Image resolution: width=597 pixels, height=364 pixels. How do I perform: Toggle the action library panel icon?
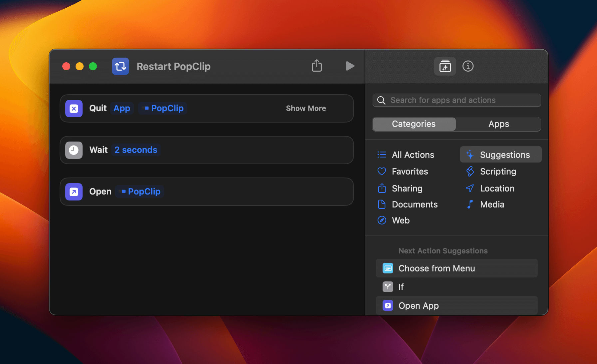(445, 66)
